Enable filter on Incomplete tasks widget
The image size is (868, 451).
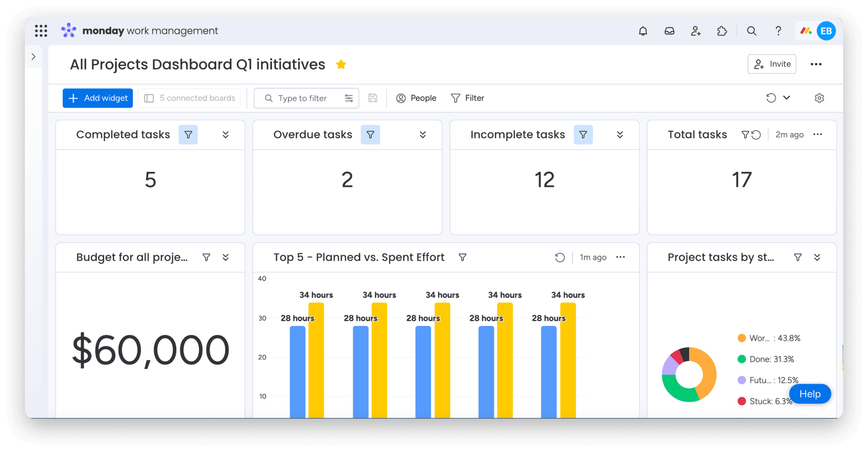point(583,134)
